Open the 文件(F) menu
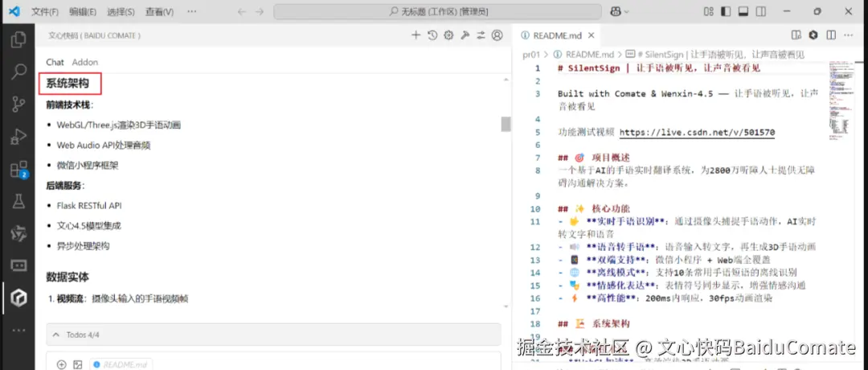The image size is (868, 370). point(45,11)
